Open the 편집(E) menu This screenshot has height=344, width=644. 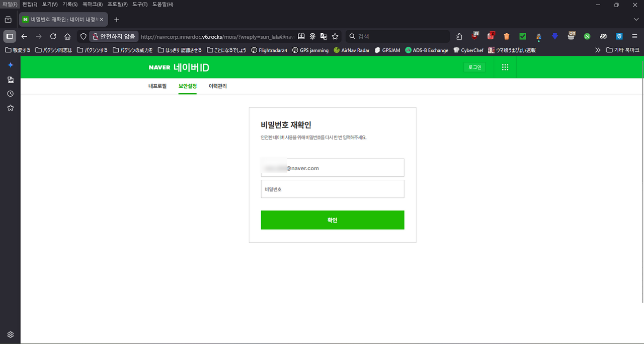[30, 5]
